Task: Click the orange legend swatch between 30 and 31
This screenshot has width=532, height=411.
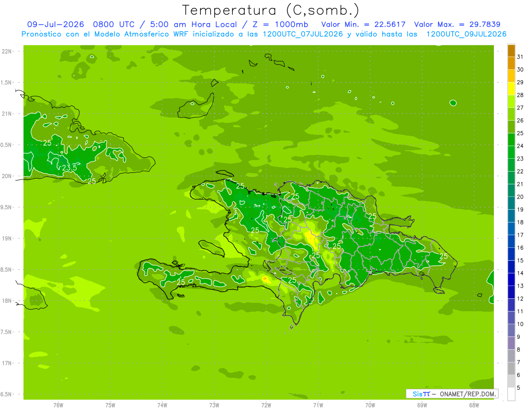Action: coord(511,63)
